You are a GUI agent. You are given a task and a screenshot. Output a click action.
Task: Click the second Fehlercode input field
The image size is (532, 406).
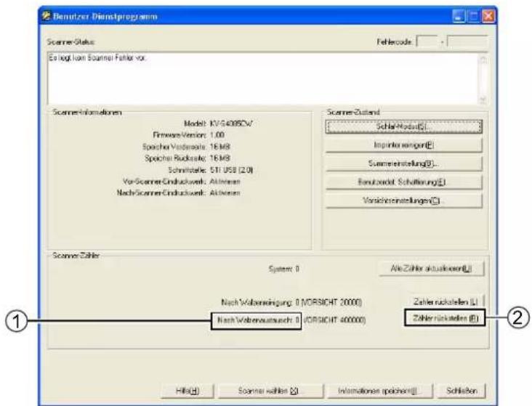467,41
